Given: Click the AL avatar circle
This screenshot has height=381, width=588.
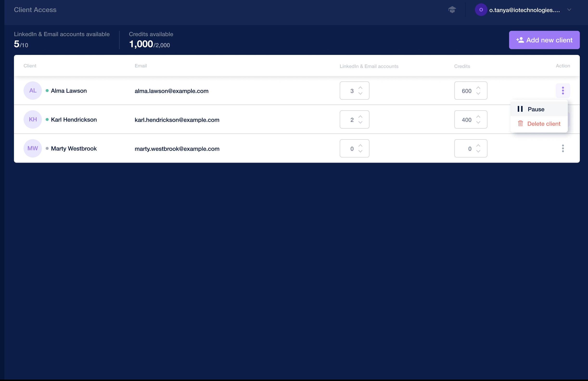Looking at the screenshot, I should [x=33, y=91].
